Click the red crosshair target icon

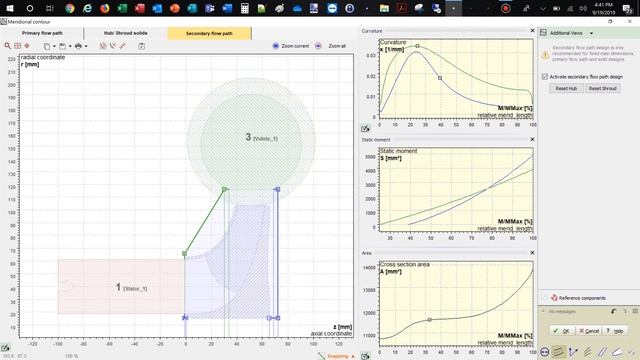pos(27,46)
